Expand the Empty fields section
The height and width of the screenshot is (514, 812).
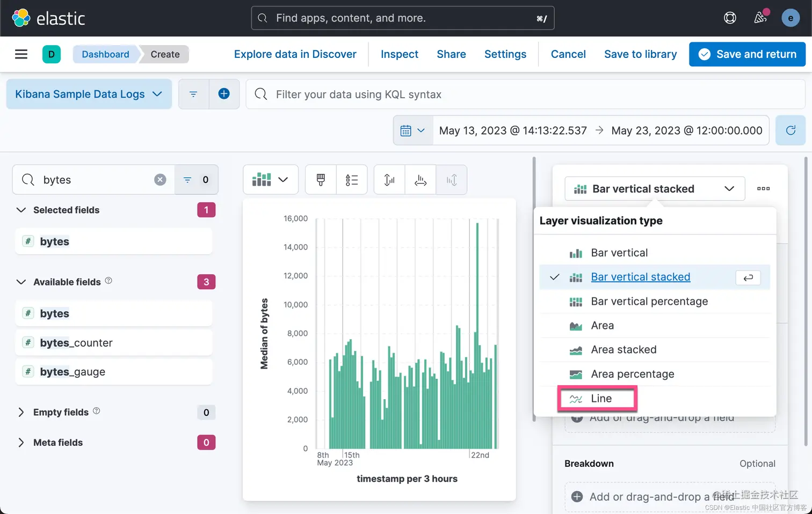(x=21, y=412)
